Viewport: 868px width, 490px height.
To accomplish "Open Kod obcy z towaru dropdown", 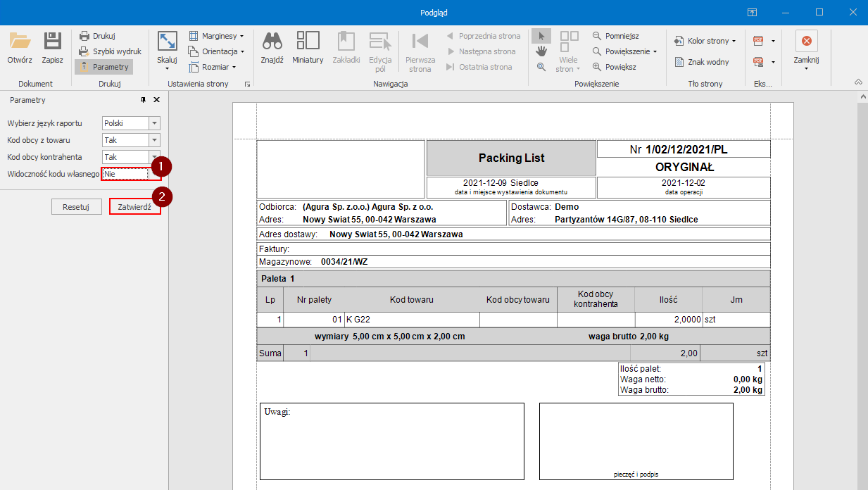I will coord(155,140).
